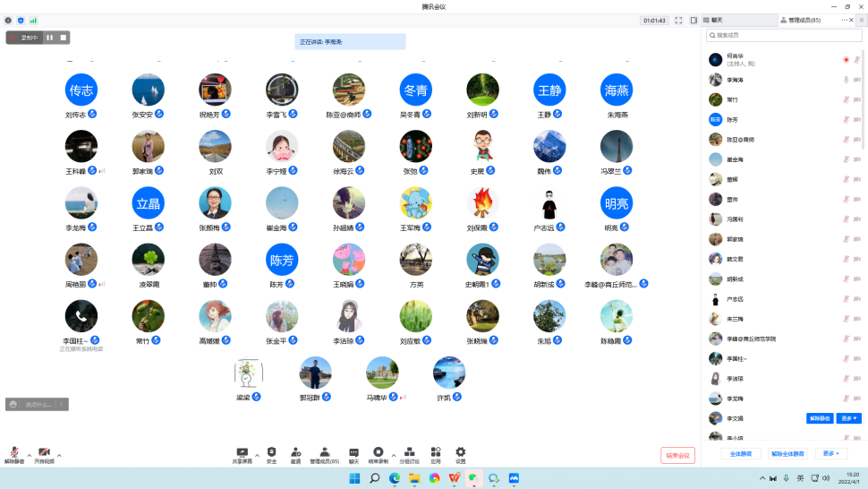Click the 全体静音 (Mute All) button
The image size is (868, 489).
[x=742, y=454]
